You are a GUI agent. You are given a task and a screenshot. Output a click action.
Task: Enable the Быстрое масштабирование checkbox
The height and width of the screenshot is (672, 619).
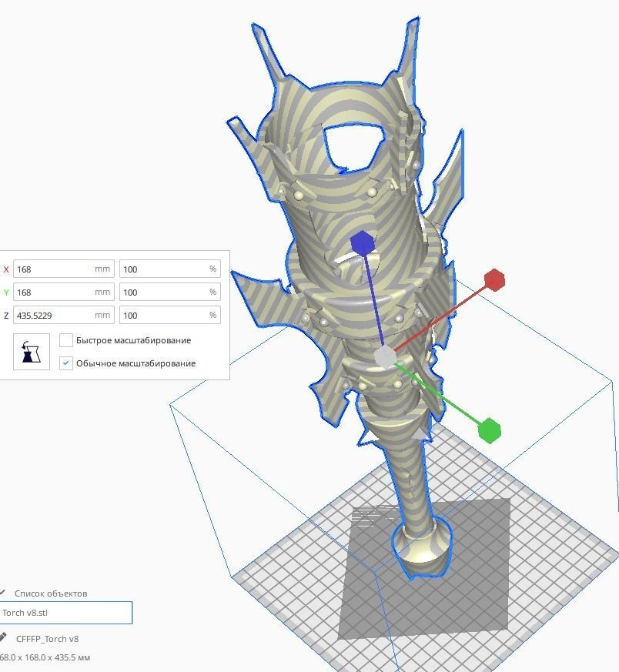click(65, 340)
